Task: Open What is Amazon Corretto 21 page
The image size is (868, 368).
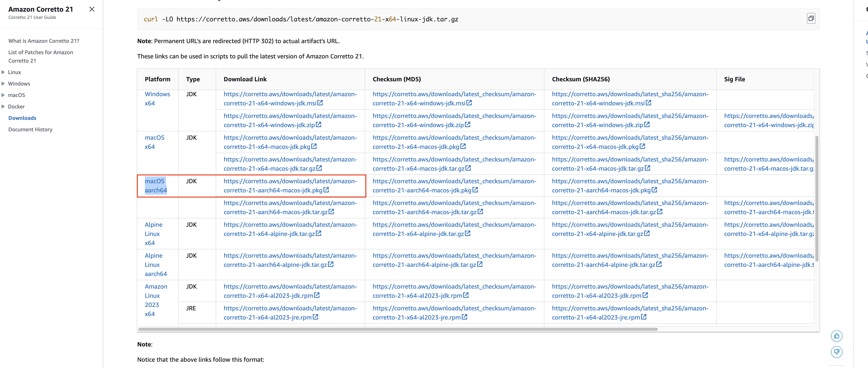Action: coord(44,41)
